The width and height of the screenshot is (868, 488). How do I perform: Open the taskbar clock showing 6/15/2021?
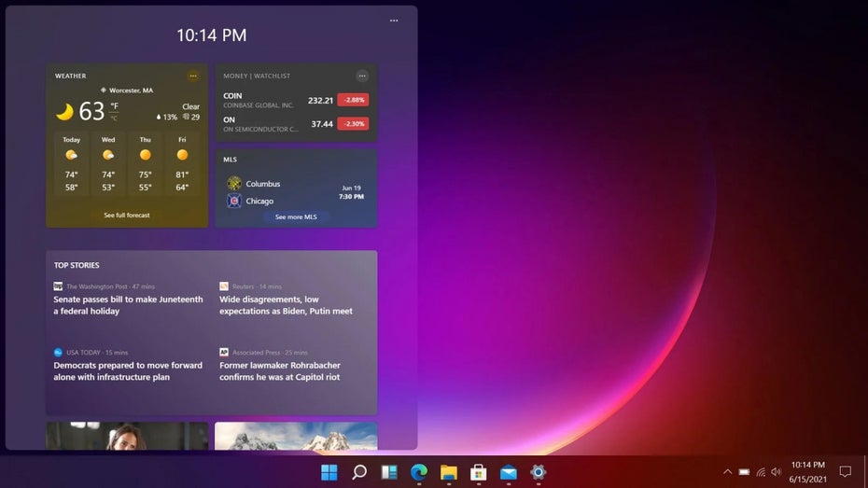(x=807, y=472)
